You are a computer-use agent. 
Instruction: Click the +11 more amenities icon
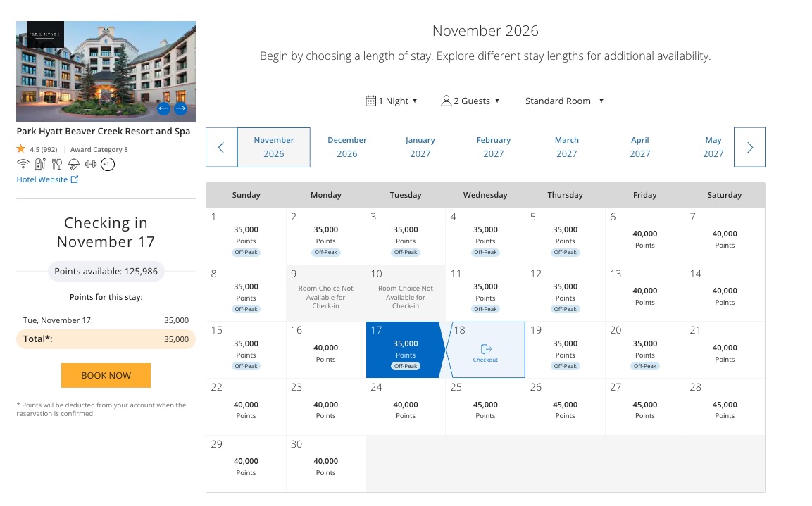(x=108, y=165)
